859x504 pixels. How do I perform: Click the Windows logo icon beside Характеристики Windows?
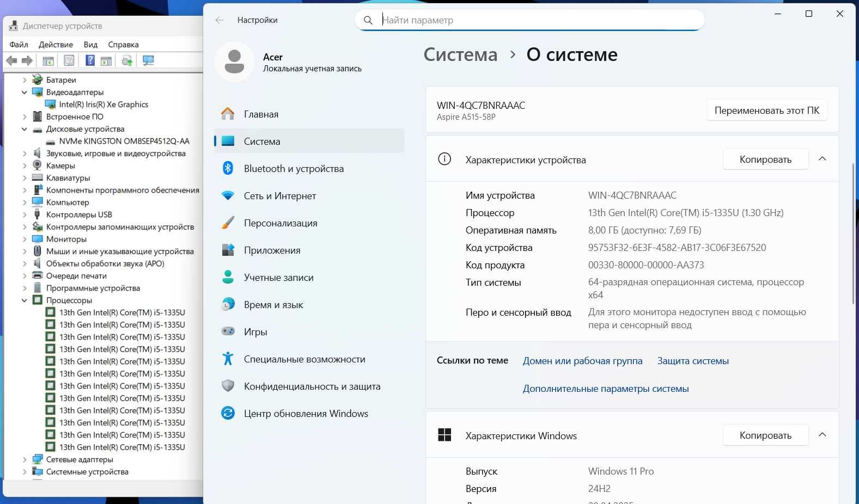pyautogui.click(x=444, y=435)
